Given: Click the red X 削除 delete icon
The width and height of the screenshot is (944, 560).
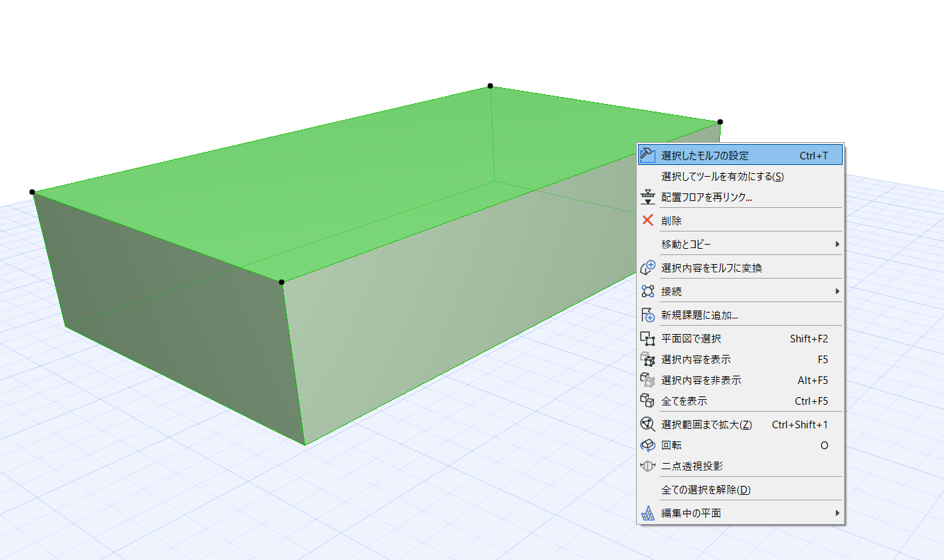Looking at the screenshot, I should point(648,220).
